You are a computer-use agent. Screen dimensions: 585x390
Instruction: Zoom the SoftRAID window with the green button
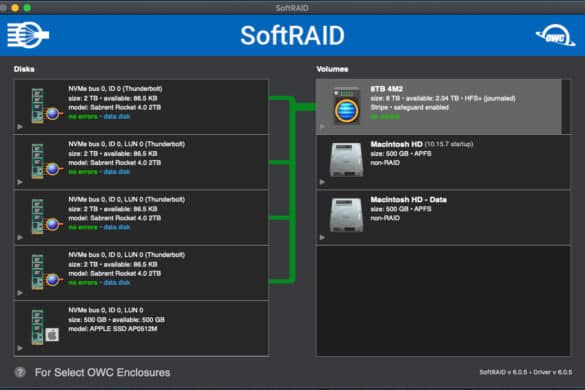27,7
